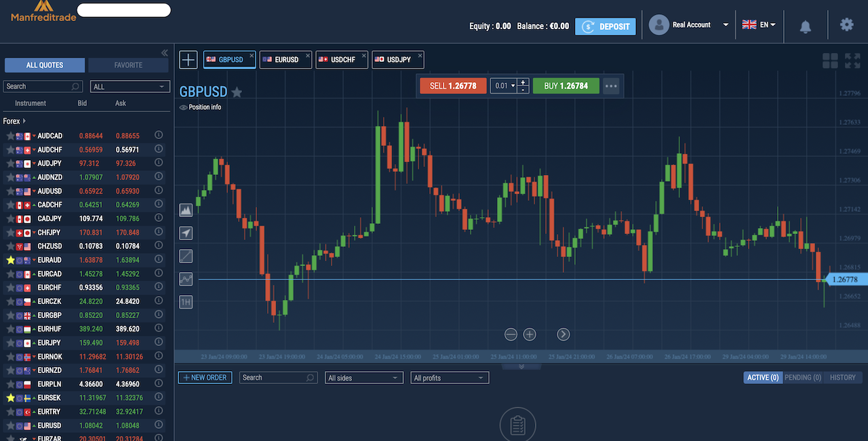This screenshot has height=441, width=868.
Task: Expand the All sides dropdown
Action: click(364, 378)
